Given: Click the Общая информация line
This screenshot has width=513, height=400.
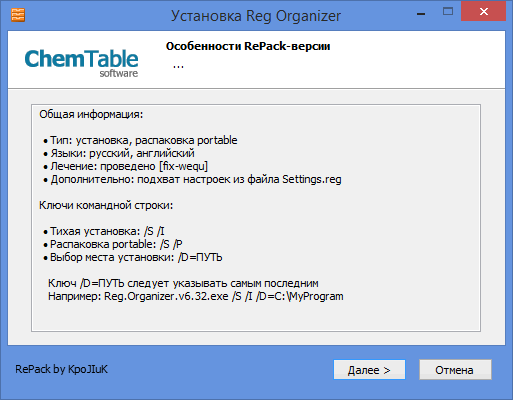Looking at the screenshot, I should click(91, 114).
